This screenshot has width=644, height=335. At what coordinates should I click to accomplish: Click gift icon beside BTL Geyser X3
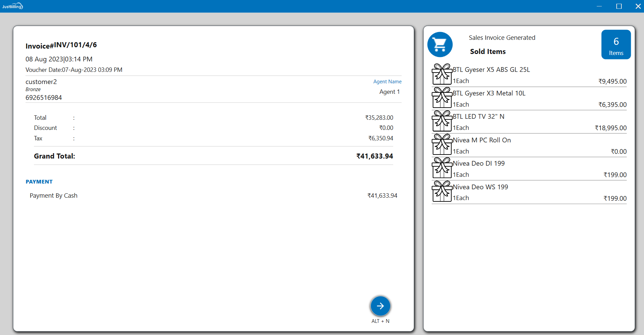(441, 98)
